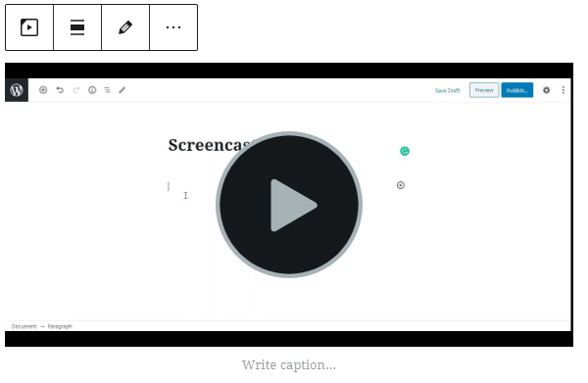This screenshot has width=588, height=383.
Task: Click the blue Publish button
Action: tap(517, 90)
